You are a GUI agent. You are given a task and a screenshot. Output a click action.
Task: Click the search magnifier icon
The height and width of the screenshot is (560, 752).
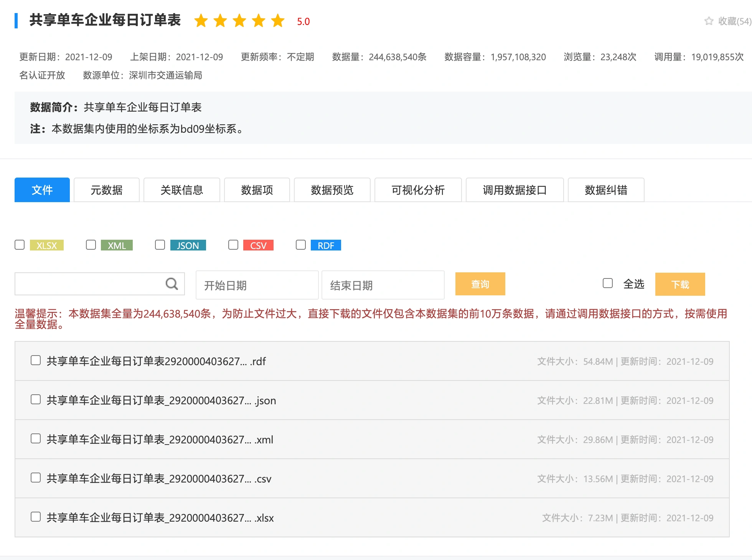click(x=172, y=284)
